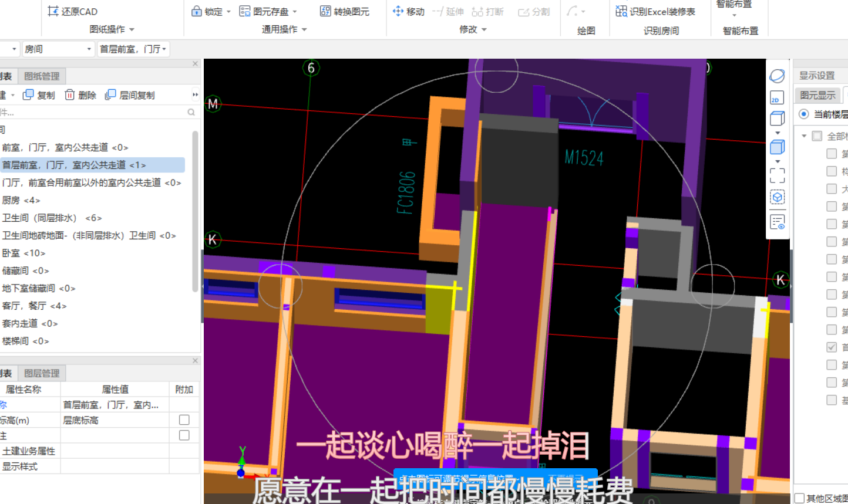
Task: Uncheck the checked floor checkbox
Action: [x=832, y=347]
